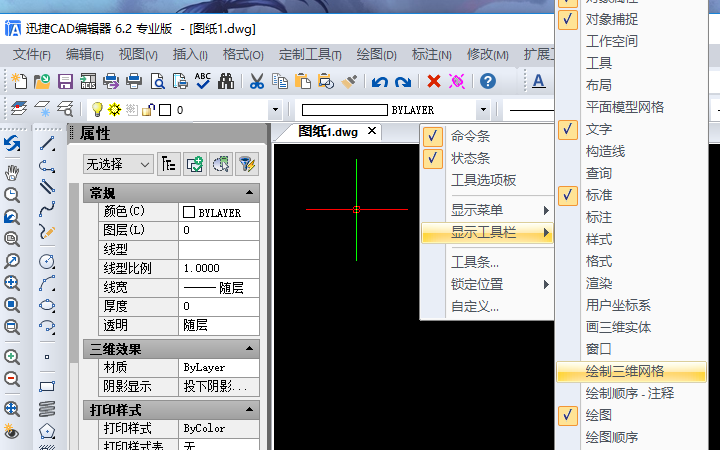
Task: Select the Circle drawing tool
Action: [x=47, y=261]
